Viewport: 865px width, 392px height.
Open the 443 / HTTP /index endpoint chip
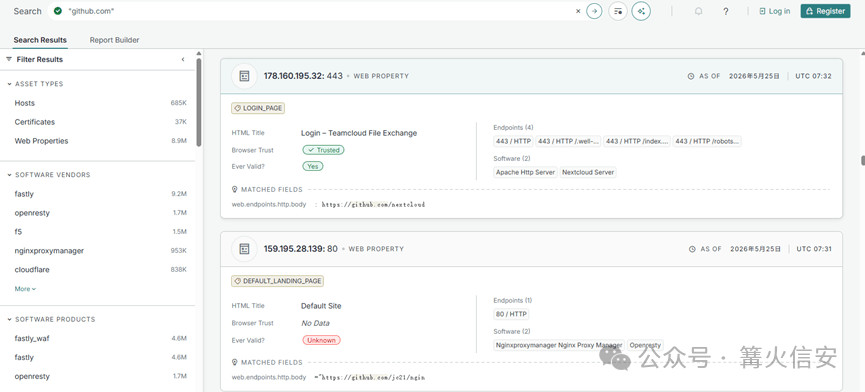[x=637, y=142]
